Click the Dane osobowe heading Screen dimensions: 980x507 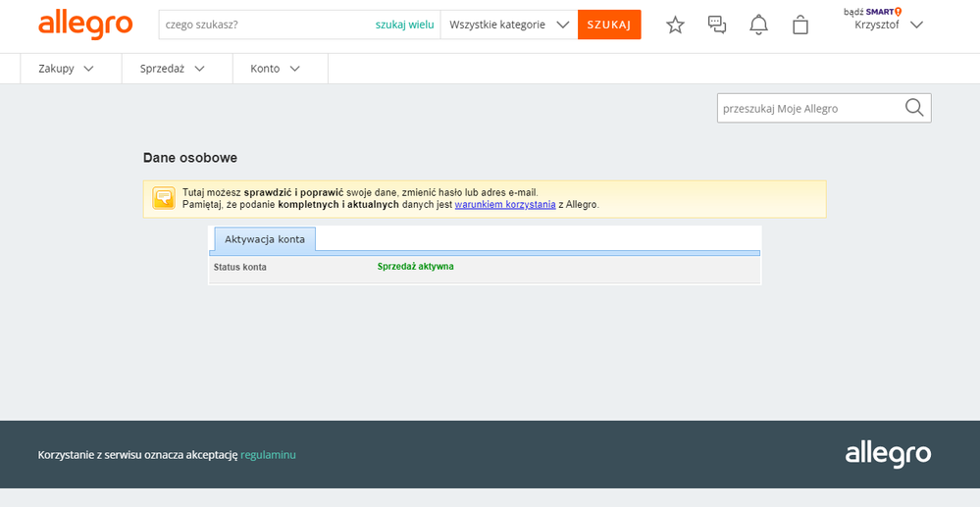pos(190,158)
